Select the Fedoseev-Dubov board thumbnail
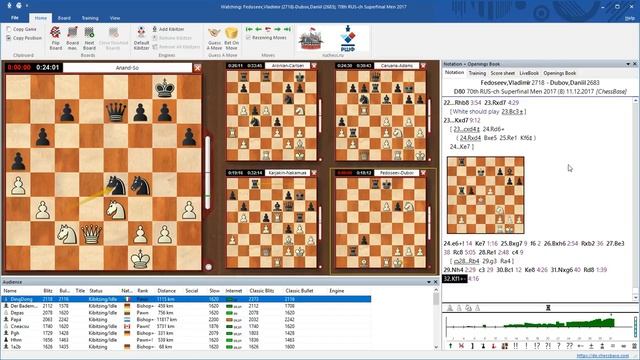This screenshot has width=640, height=360. click(x=381, y=223)
